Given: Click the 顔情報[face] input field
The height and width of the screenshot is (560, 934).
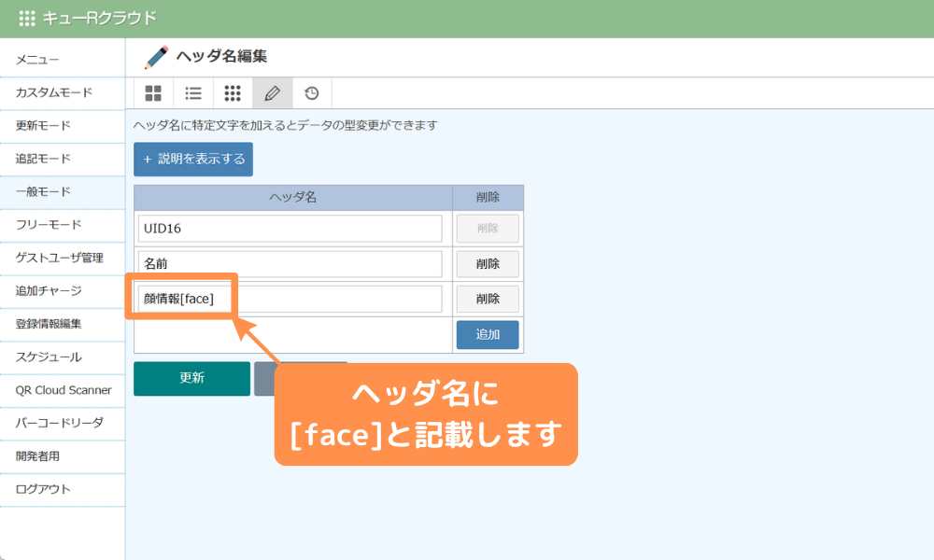Looking at the screenshot, I should coord(290,299).
